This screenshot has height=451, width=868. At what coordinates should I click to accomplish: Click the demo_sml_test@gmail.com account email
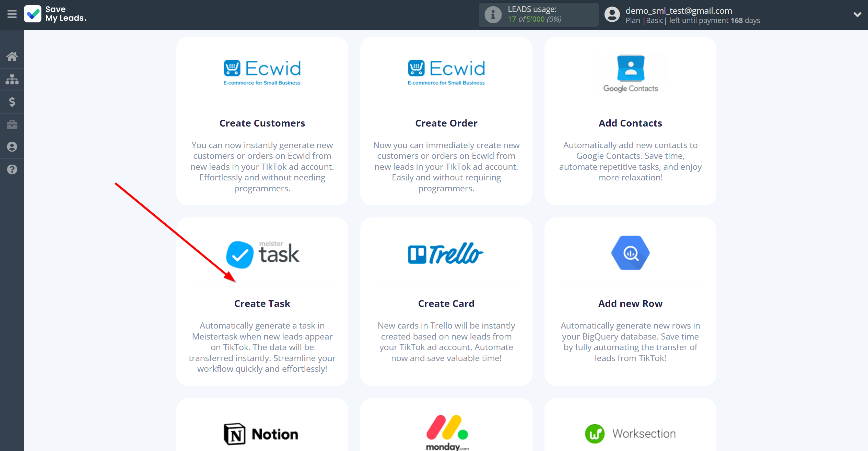pos(679,11)
